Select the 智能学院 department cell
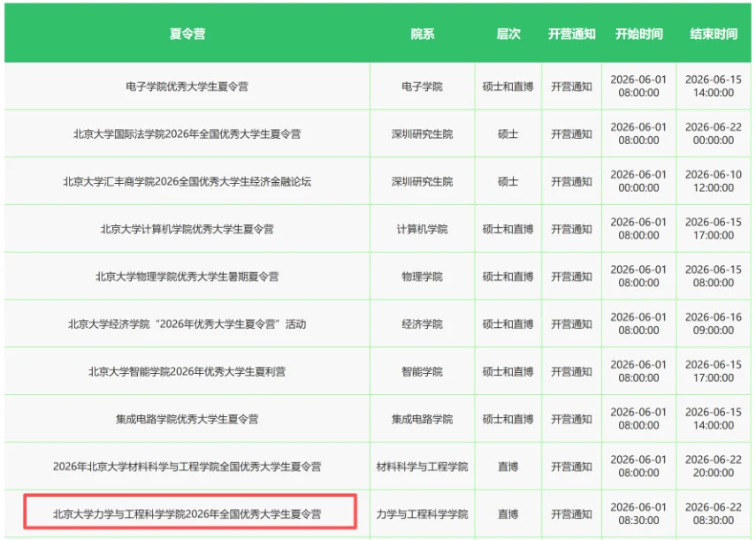The height and width of the screenshot is (540, 756). pyautogui.click(x=423, y=372)
